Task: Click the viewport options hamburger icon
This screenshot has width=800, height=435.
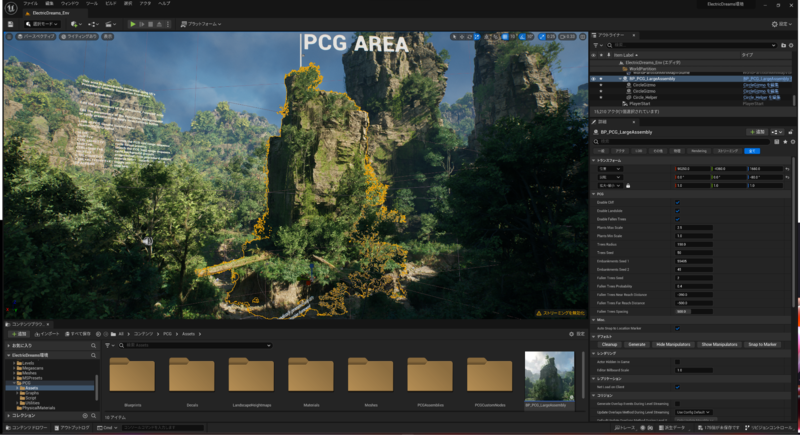Action: (9, 37)
